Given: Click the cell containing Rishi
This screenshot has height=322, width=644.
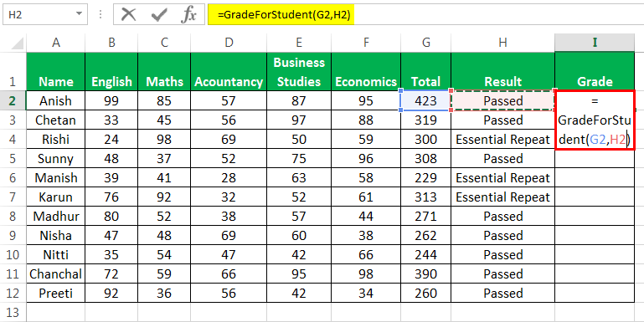Looking at the screenshot, I should click(x=56, y=139).
